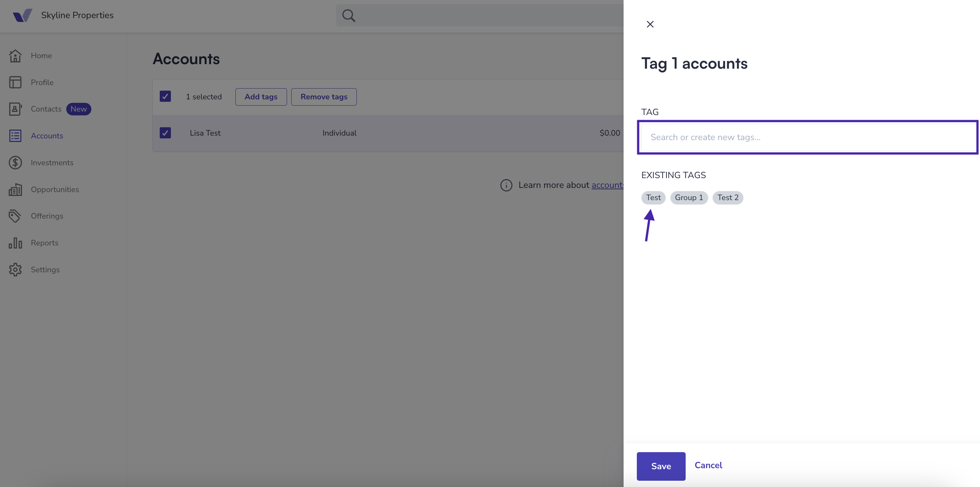Image resolution: width=980 pixels, height=487 pixels.
Task: Open the Home menu item
Action: pyautogui.click(x=41, y=55)
